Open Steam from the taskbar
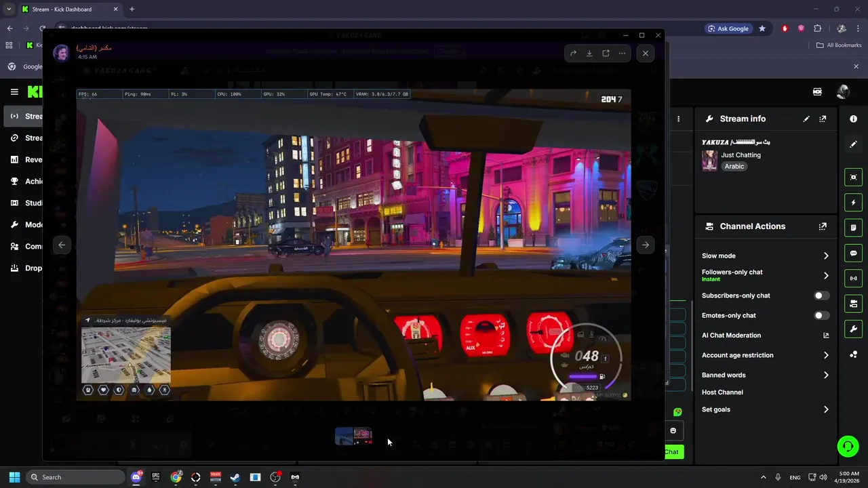Screen dimensions: 868x488 [x=235, y=477]
